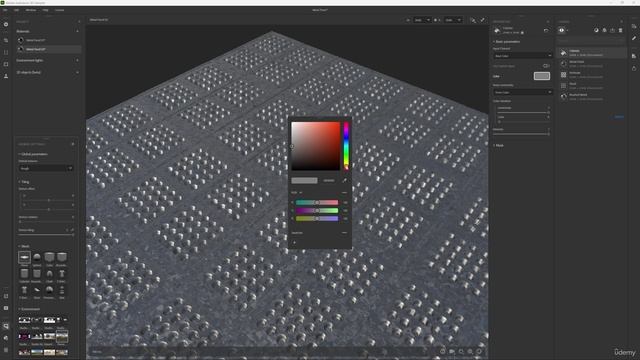Open the second dropdown in viewport top toolbar
The height and width of the screenshot is (360, 640).
click(453, 20)
